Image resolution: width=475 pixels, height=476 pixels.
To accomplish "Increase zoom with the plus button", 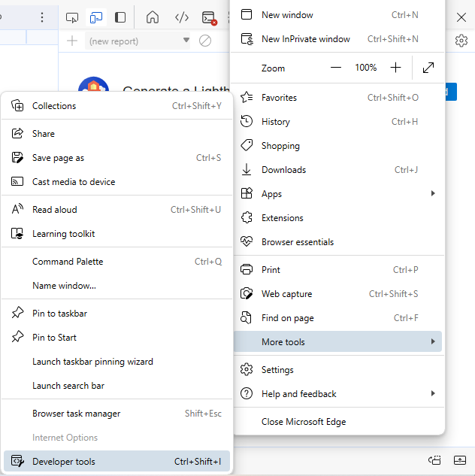I will pyautogui.click(x=395, y=68).
